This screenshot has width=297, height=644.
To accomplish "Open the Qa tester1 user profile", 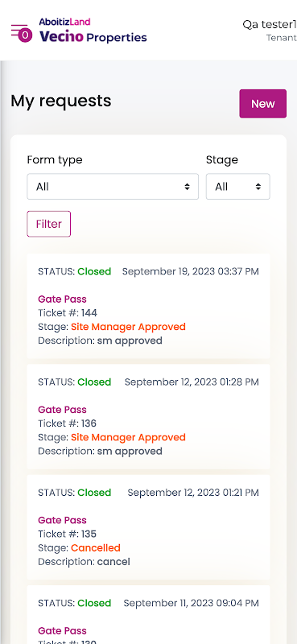I will pyautogui.click(x=270, y=31).
